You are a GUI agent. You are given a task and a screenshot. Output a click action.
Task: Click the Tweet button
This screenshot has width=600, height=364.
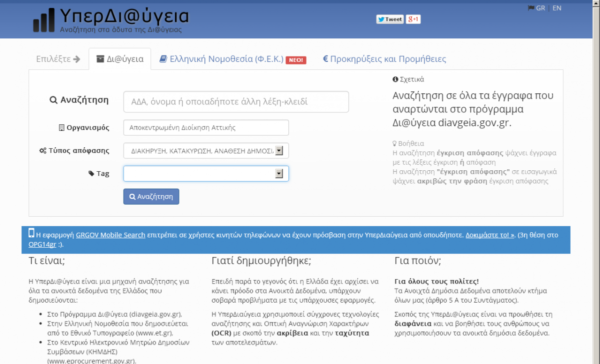[x=389, y=19]
